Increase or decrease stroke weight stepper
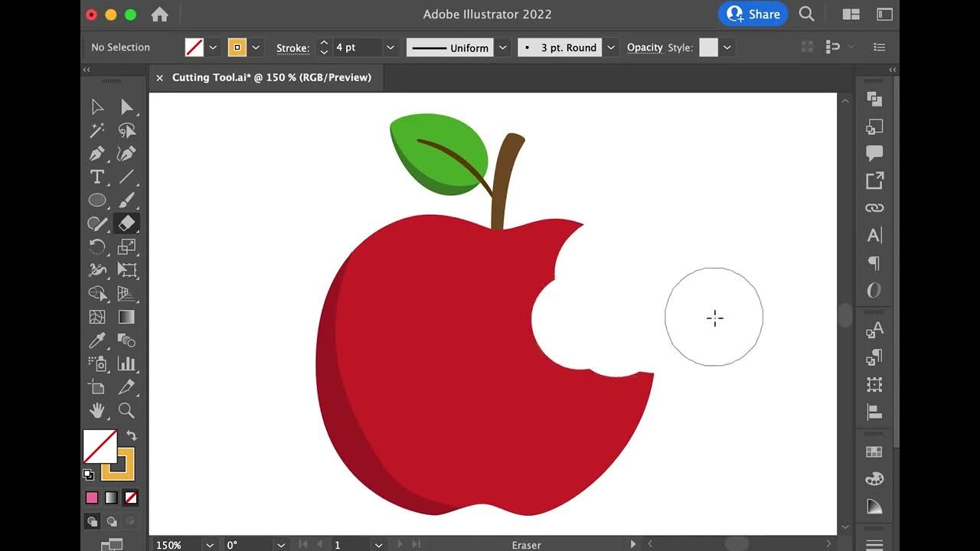This screenshot has width=980, height=551. click(324, 47)
